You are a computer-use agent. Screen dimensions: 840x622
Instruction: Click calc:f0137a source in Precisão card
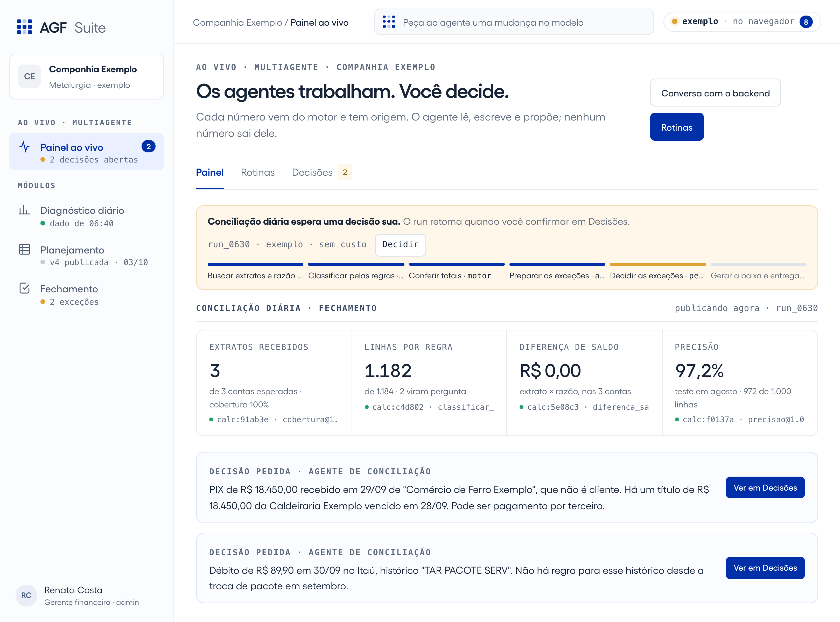click(739, 419)
